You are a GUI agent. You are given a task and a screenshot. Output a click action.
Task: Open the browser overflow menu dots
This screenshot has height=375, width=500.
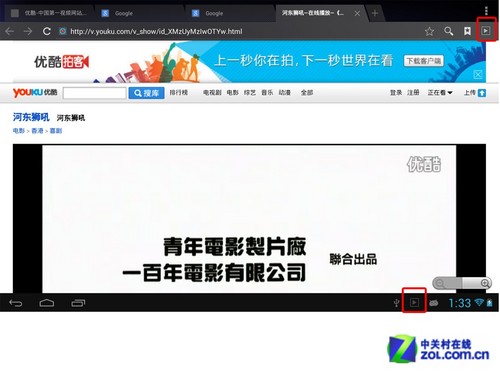coord(486,11)
